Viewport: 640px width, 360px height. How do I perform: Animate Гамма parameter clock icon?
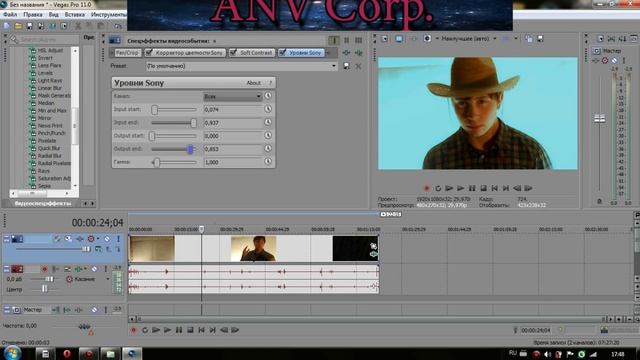coord(268,162)
